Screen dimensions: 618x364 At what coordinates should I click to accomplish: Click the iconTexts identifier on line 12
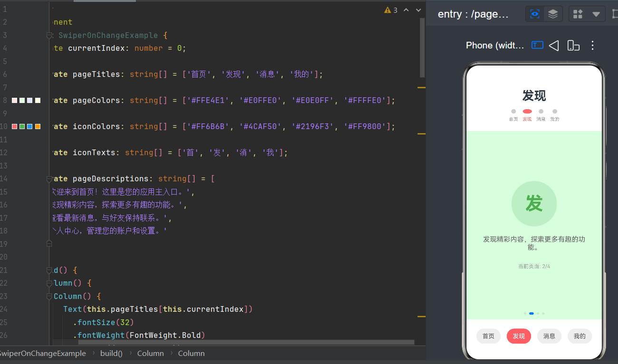96,153
